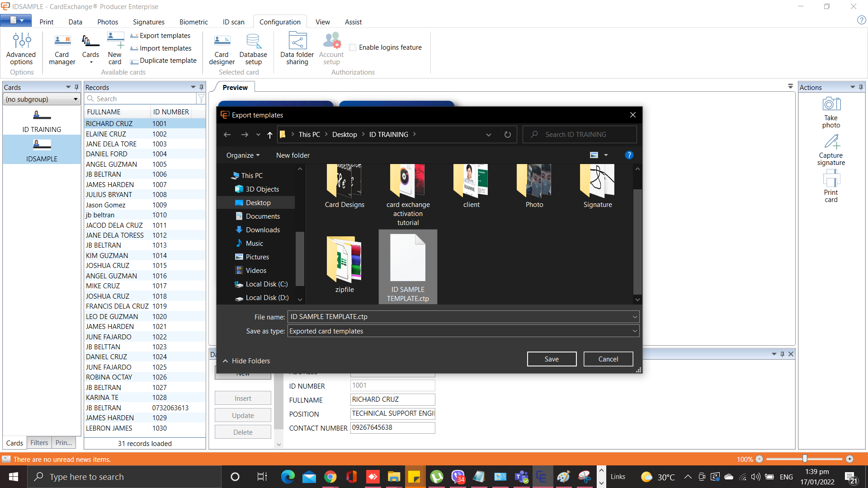Image resolution: width=868 pixels, height=488 pixels.
Task: Click Search ID TRAINING box
Action: point(580,135)
